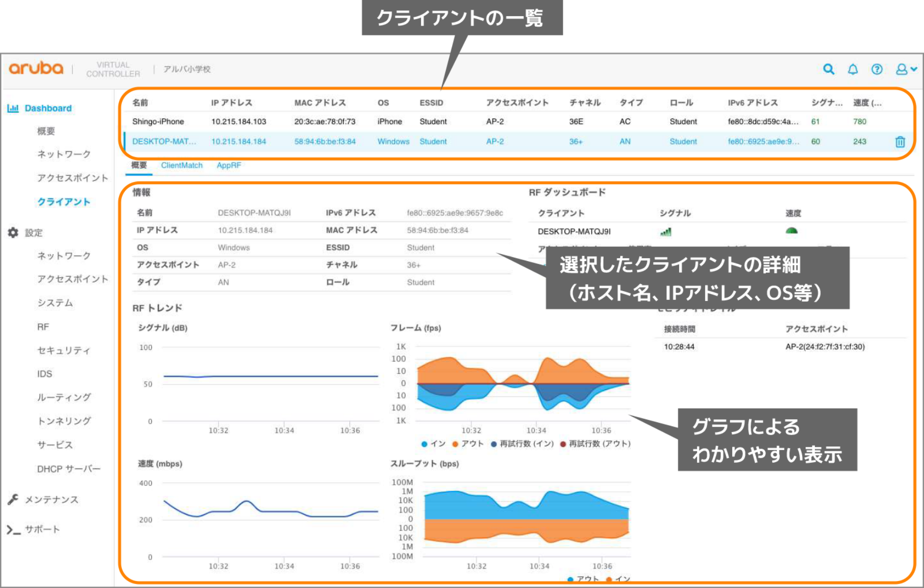The height and width of the screenshot is (588, 924).
Task: Expand the user account dropdown
Action: (906, 69)
